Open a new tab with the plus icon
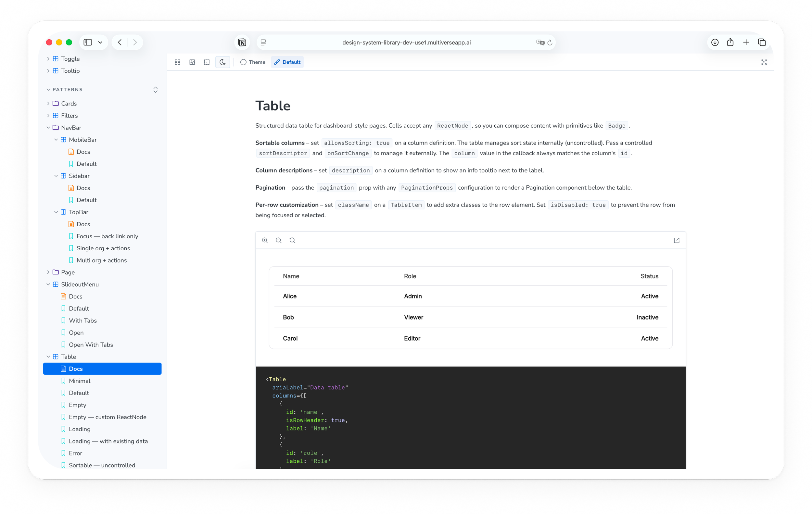This screenshot has height=514, width=812. (x=746, y=43)
